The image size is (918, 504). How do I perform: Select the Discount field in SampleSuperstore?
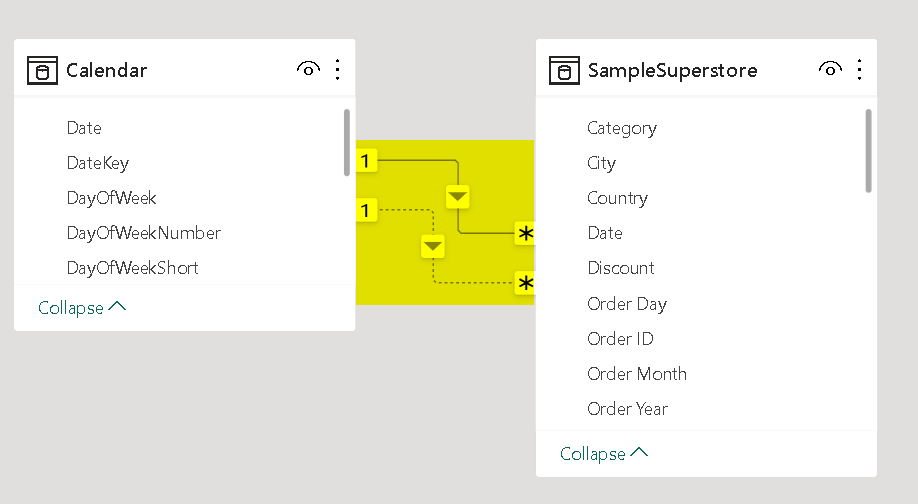coord(621,268)
